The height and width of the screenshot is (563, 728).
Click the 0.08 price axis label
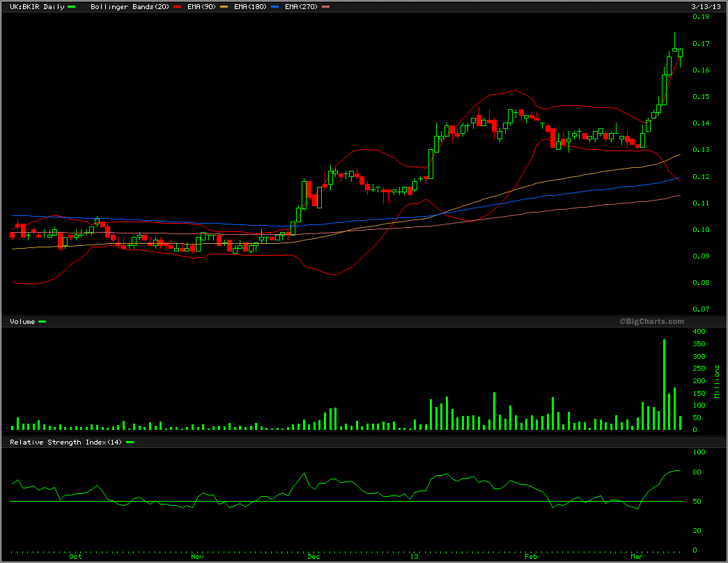[701, 282]
